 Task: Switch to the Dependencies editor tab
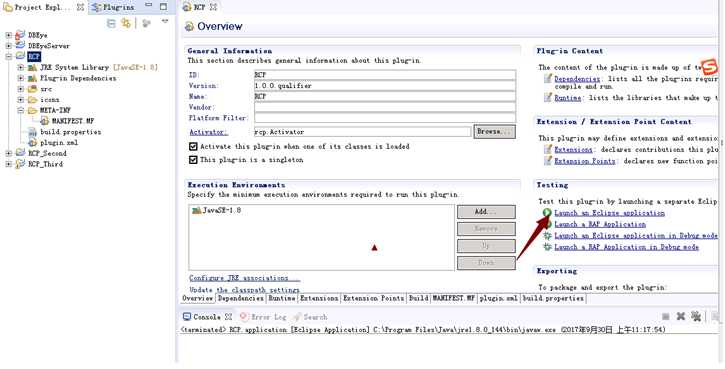[x=240, y=298]
